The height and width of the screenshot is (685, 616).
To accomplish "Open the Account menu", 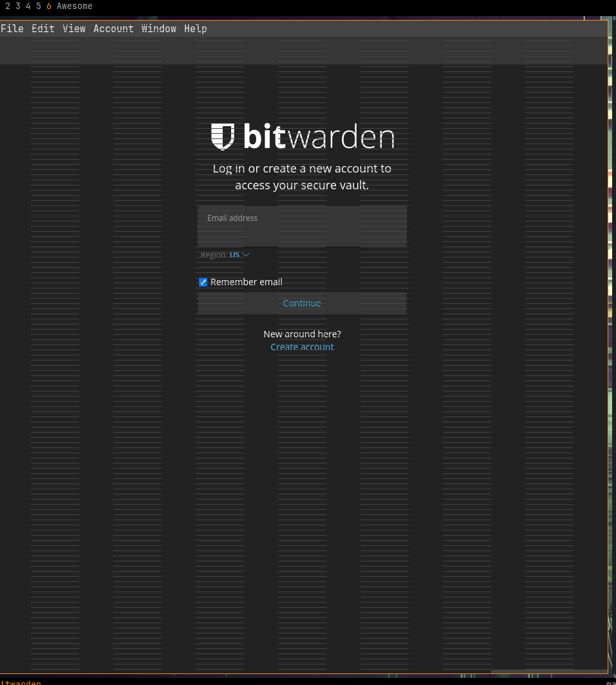I will (113, 29).
